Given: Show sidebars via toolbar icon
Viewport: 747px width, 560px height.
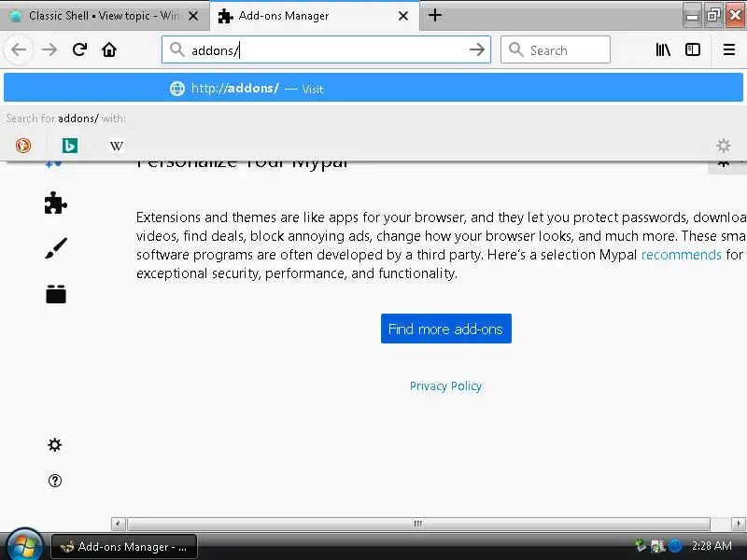Looking at the screenshot, I should click(x=692, y=49).
